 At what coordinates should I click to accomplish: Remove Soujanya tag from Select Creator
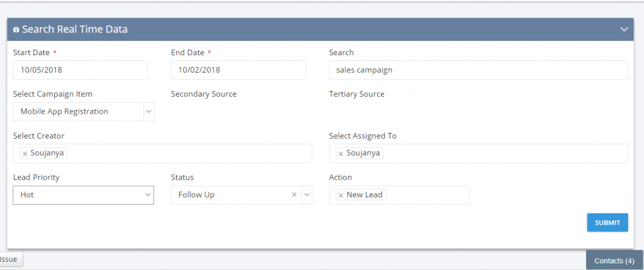click(25, 153)
